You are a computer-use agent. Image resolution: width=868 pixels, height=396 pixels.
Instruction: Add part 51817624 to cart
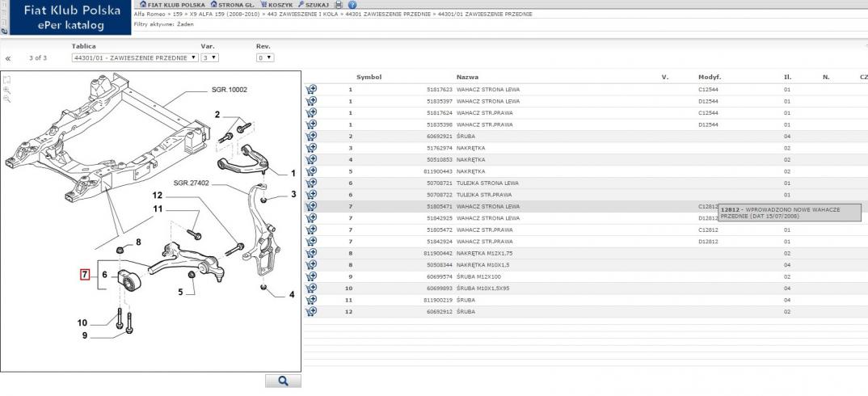(311, 112)
